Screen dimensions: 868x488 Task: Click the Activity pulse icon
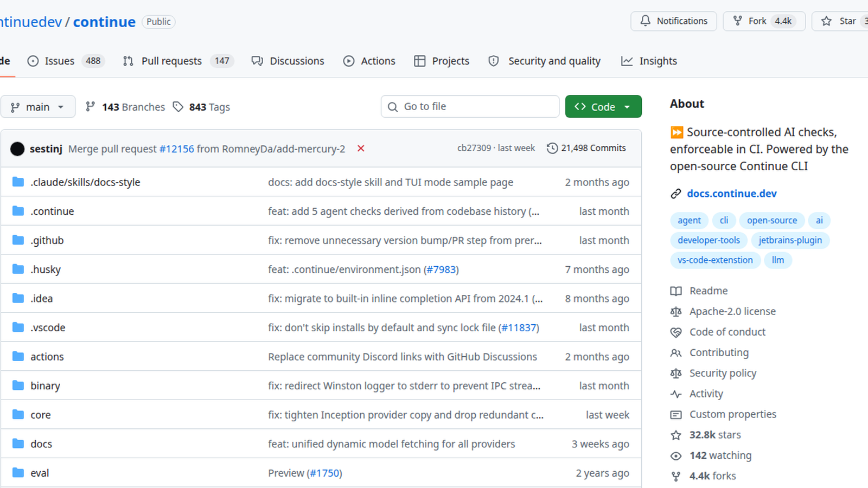coord(676,394)
